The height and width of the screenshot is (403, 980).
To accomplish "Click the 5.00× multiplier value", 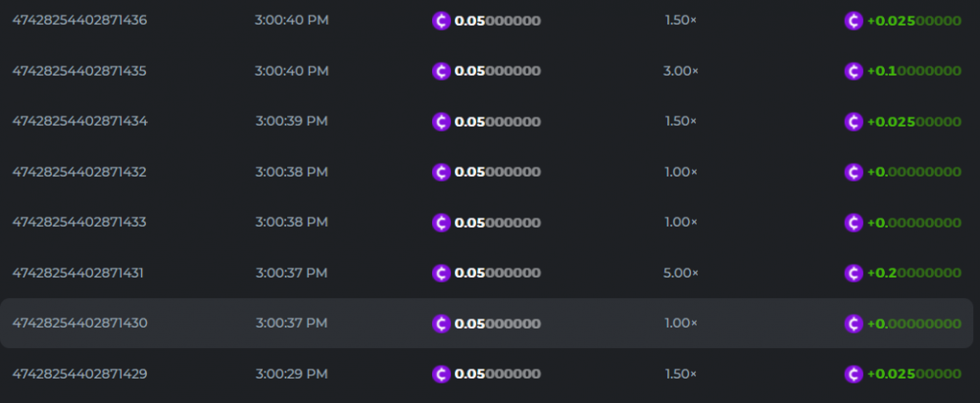I will [680, 273].
